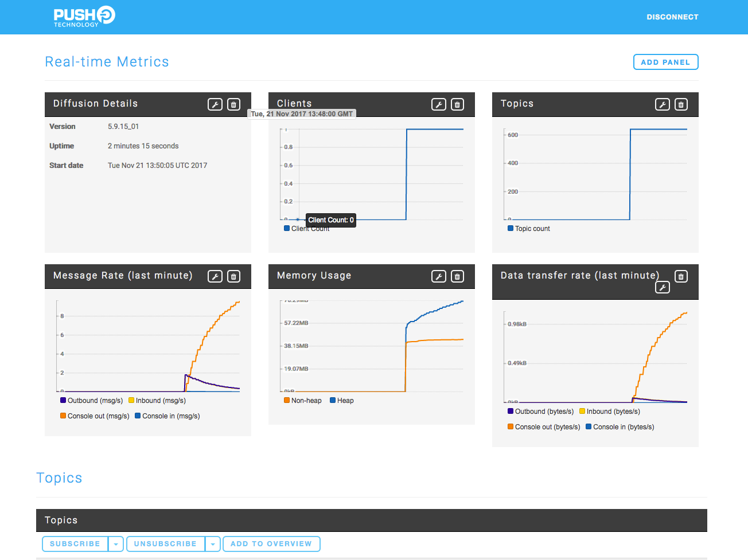Delete the Message Rate panel

click(x=233, y=276)
